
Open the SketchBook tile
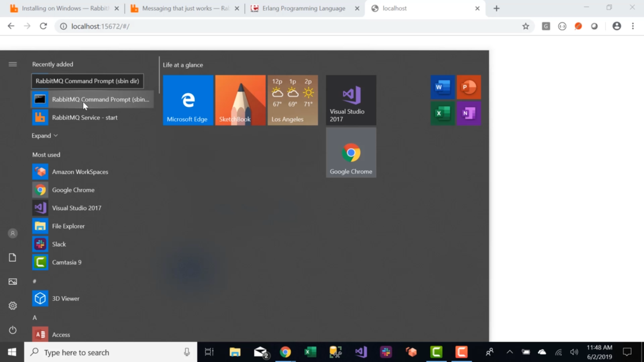(x=240, y=100)
